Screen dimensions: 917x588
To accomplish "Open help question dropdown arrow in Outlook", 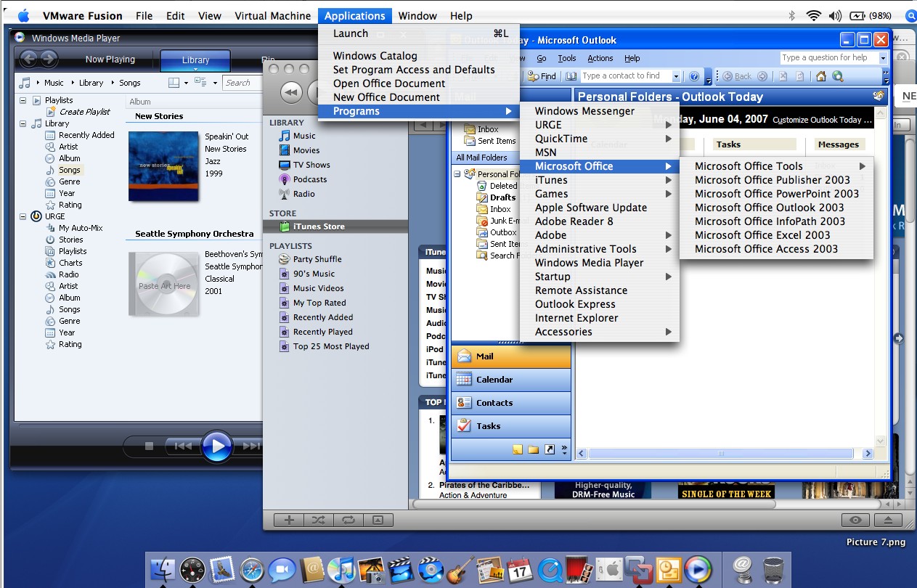I will coord(883,58).
